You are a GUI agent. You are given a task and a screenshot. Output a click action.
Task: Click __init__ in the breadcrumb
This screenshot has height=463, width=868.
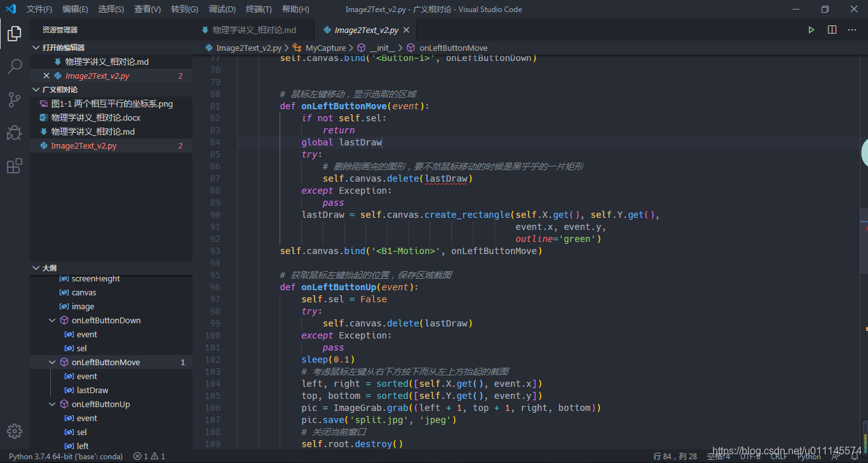pyautogui.click(x=383, y=48)
